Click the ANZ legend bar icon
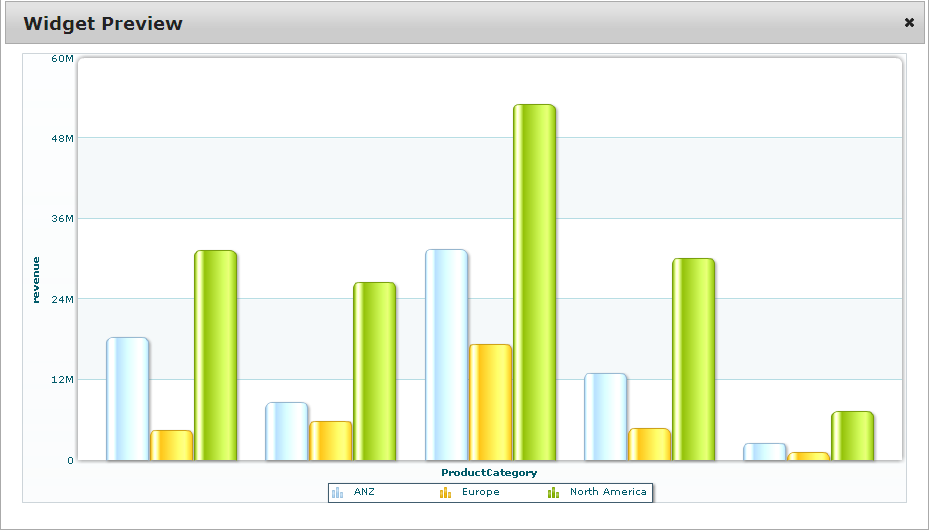929x530 pixels. 337,492
